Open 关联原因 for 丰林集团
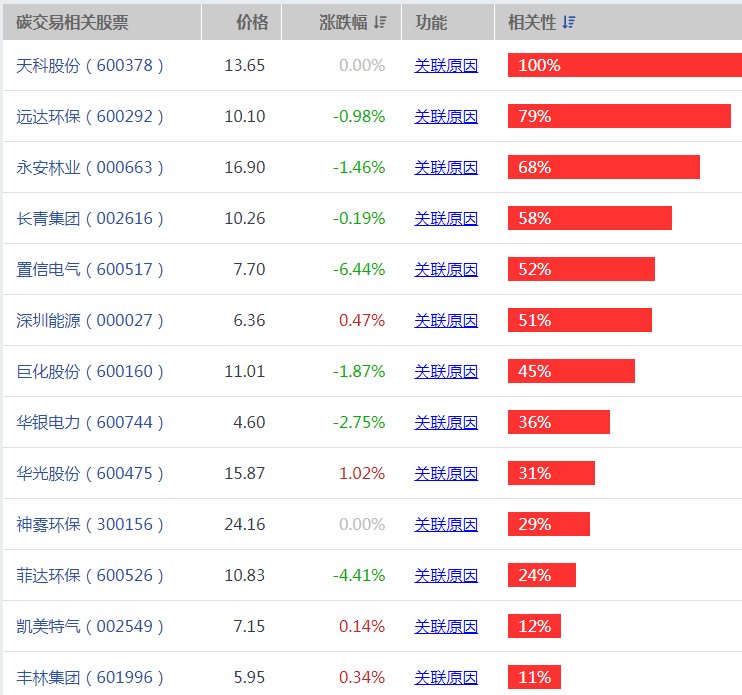 point(446,678)
